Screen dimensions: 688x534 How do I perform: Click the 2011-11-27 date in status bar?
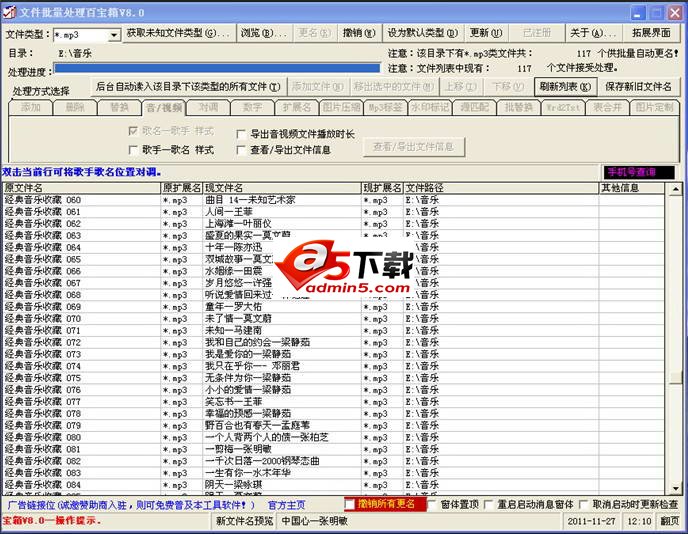[x=591, y=521]
